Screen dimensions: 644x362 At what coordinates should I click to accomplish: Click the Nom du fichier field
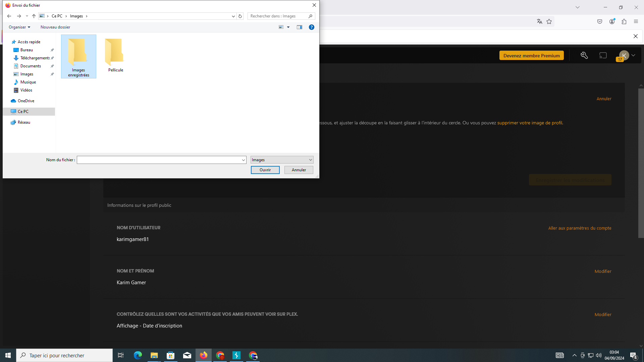pyautogui.click(x=159, y=160)
